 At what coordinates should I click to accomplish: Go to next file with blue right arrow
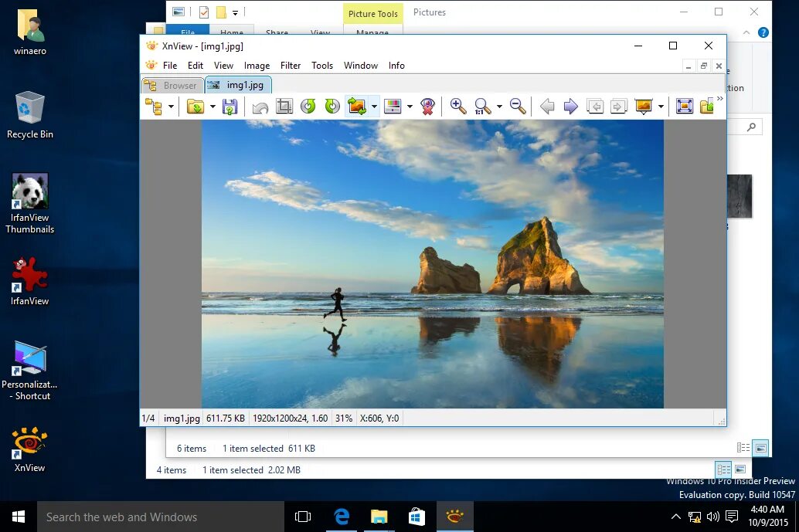pyautogui.click(x=571, y=107)
